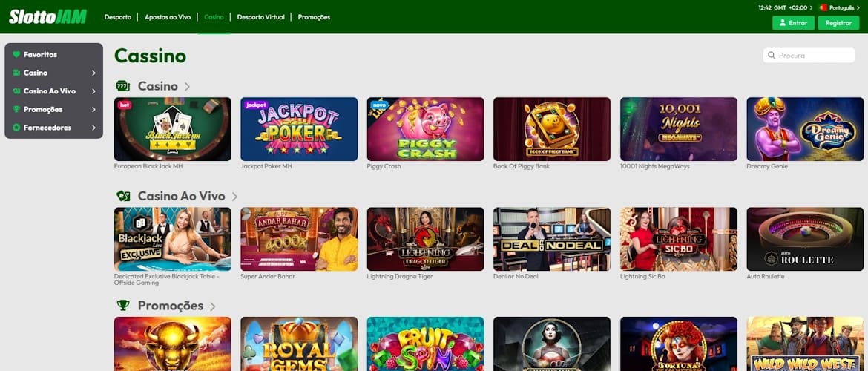The width and height of the screenshot is (868, 371).
Task: Click the Casino Ao Vivo section heading
Action: (182, 196)
